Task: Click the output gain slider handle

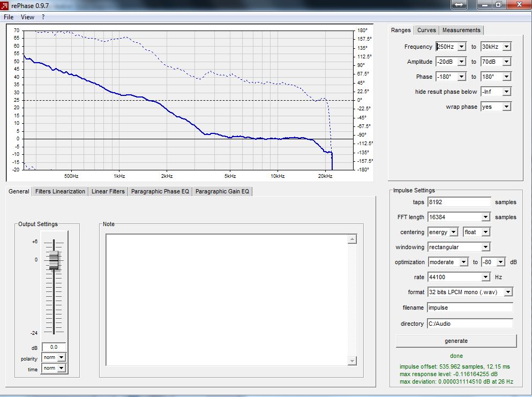Action: 54,261
